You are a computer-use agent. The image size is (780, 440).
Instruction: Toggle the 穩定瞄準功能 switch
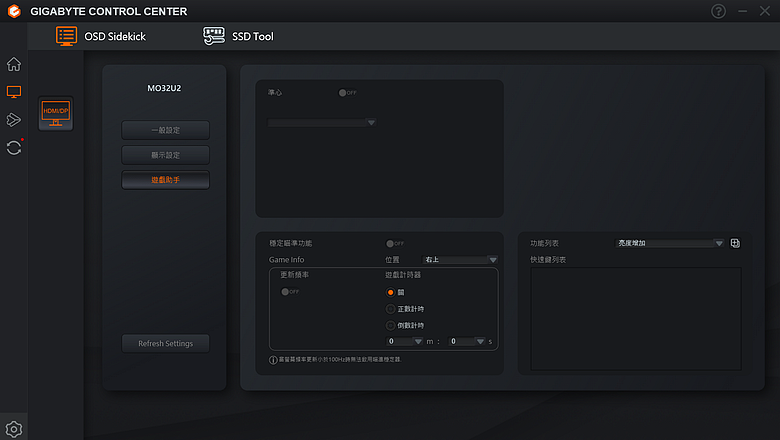click(395, 244)
